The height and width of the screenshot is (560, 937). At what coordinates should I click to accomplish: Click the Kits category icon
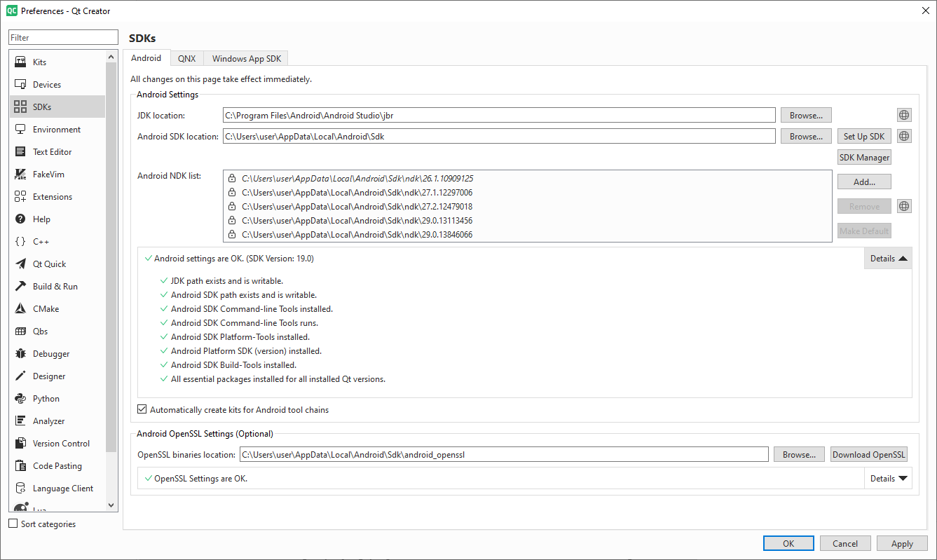(x=20, y=62)
